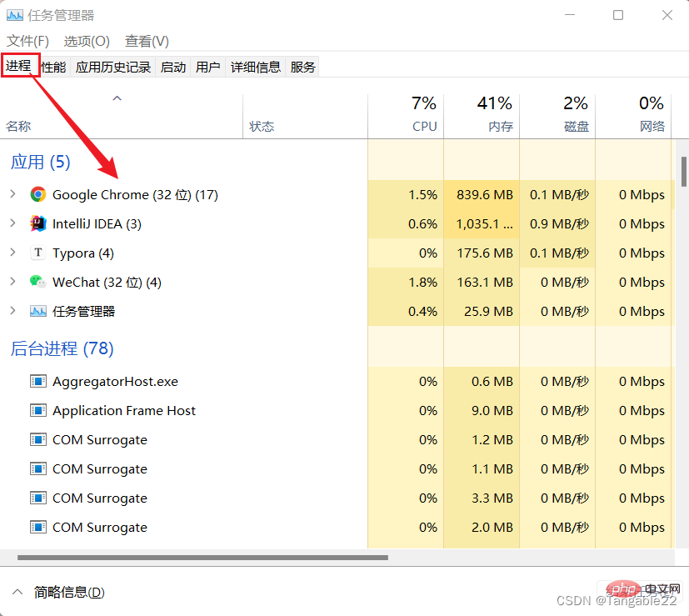The image size is (689, 616).
Task: Expand the Typora process group
Action: [x=12, y=253]
